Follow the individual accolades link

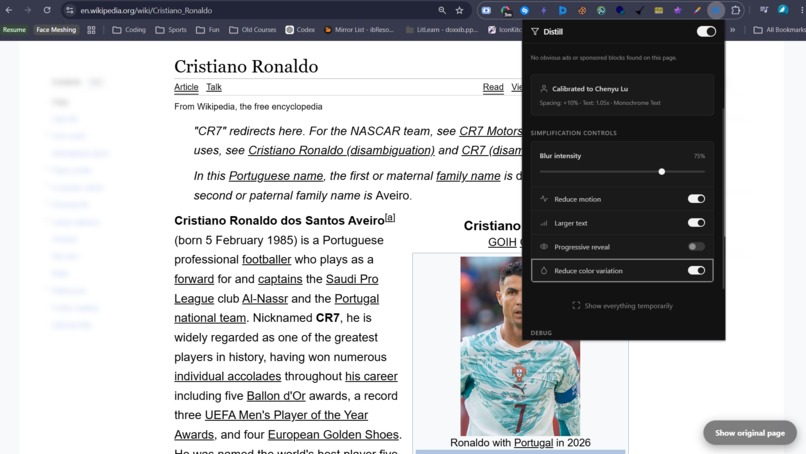[x=228, y=376]
